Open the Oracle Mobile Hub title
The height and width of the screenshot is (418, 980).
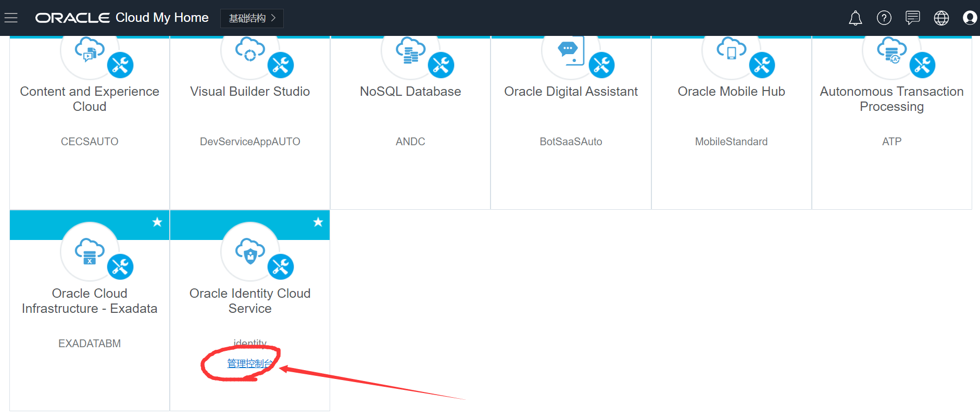pyautogui.click(x=731, y=92)
